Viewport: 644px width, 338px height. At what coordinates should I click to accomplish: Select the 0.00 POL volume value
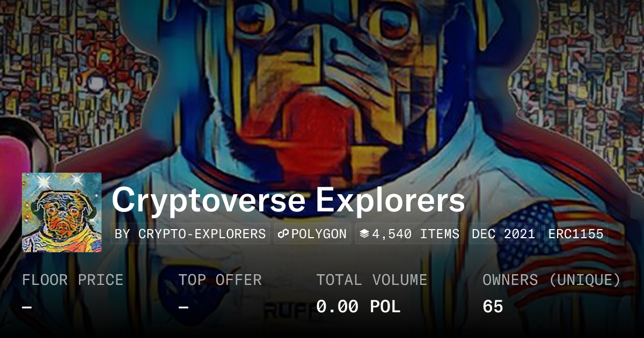coord(358,307)
